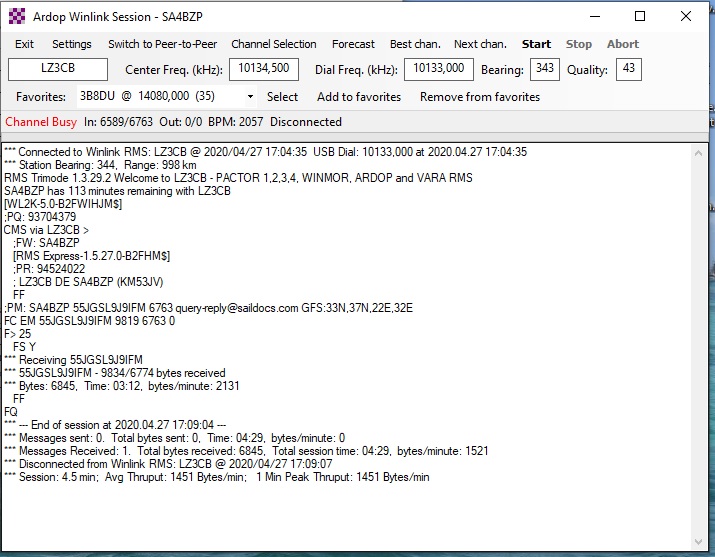Click the BPM: 2057 status entry
Image resolution: width=715 pixels, height=557 pixels.
click(x=235, y=122)
